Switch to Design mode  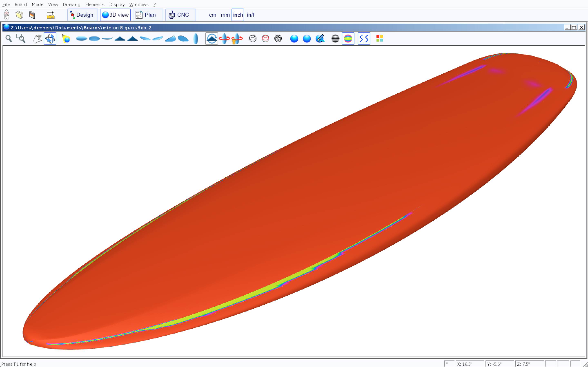[82, 15]
